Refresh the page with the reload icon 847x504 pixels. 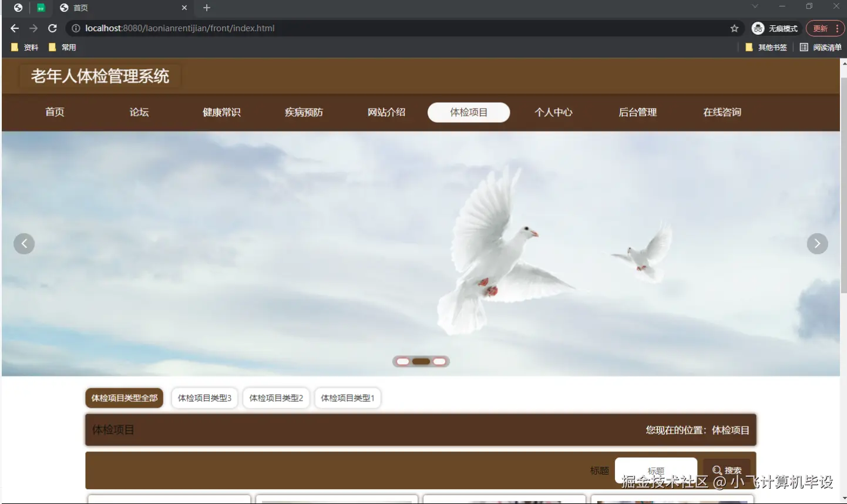pos(52,28)
